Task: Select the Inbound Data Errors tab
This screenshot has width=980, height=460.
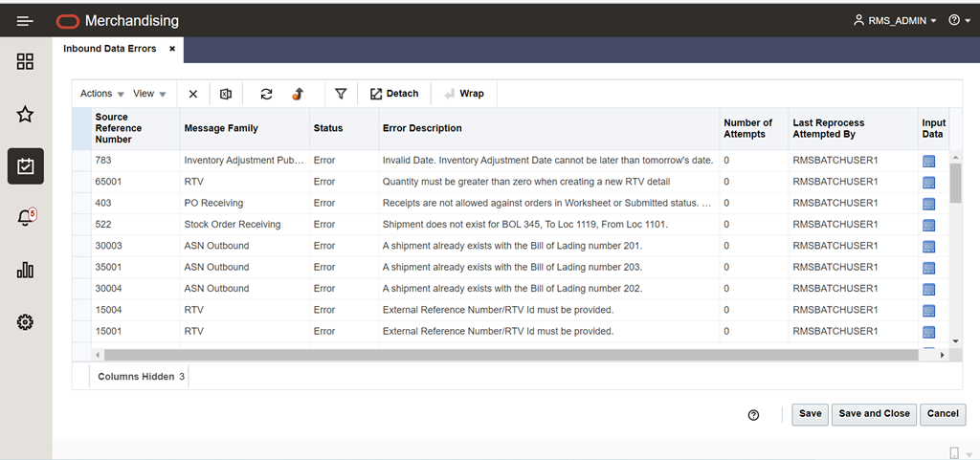Action: tap(110, 49)
